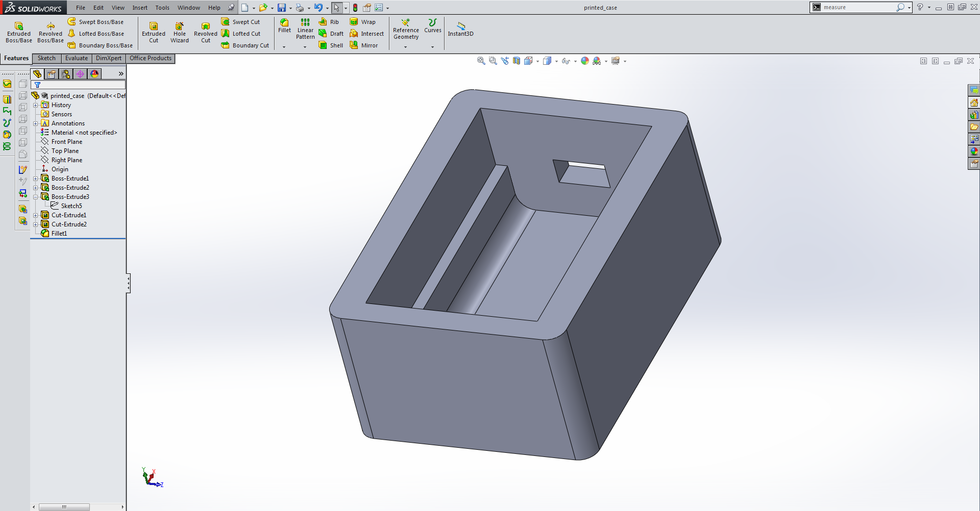Image resolution: width=980 pixels, height=511 pixels.
Task: Expand the History tree node
Action: [x=36, y=105]
